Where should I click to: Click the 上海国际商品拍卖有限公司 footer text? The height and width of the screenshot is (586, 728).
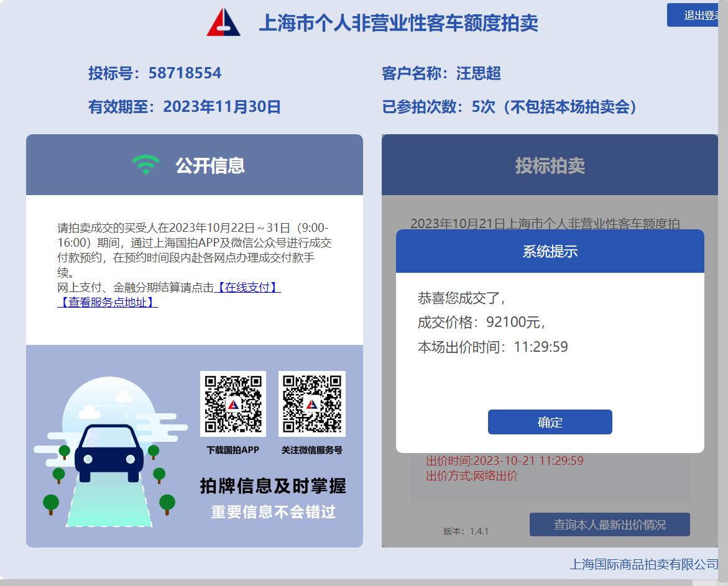click(x=643, y=564)
